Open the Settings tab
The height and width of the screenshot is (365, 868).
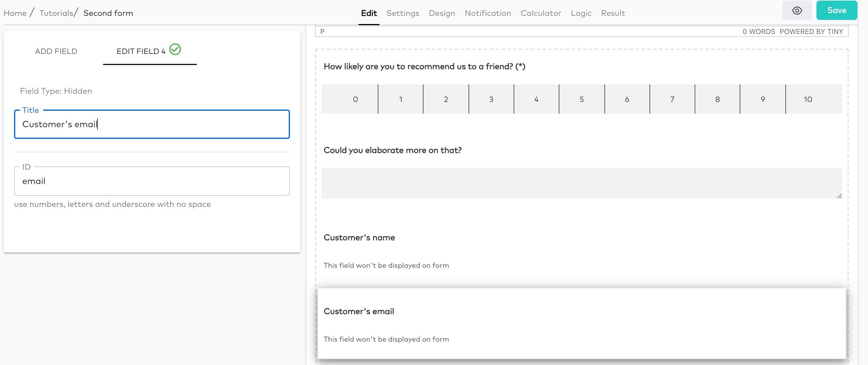tap(403, 13)
